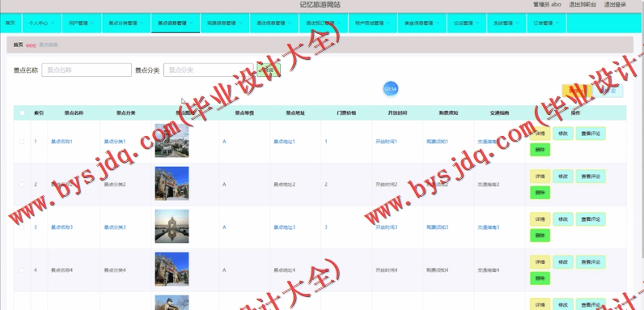This screenshot has height=310, width=644.
Task: Open the thumbnail image of 景点名称2
Action: [x=172, y=184]
